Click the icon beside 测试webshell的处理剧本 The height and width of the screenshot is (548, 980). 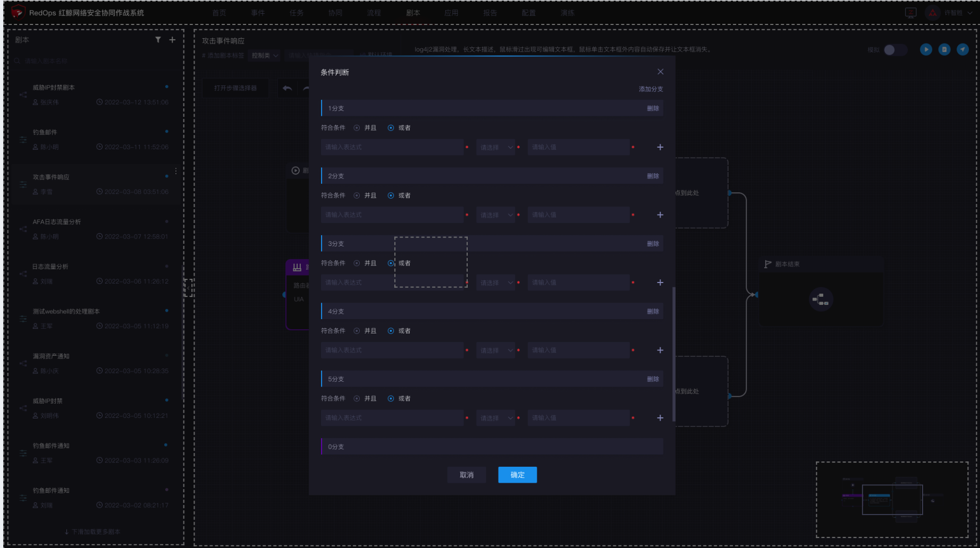point(23,319)
